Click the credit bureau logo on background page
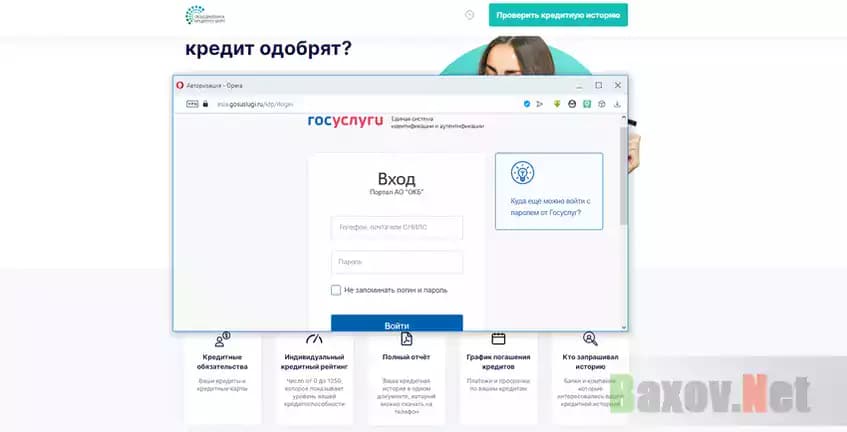Image resolution: width=847 pixels, height=432 pixels. click(x=205, y=15)
